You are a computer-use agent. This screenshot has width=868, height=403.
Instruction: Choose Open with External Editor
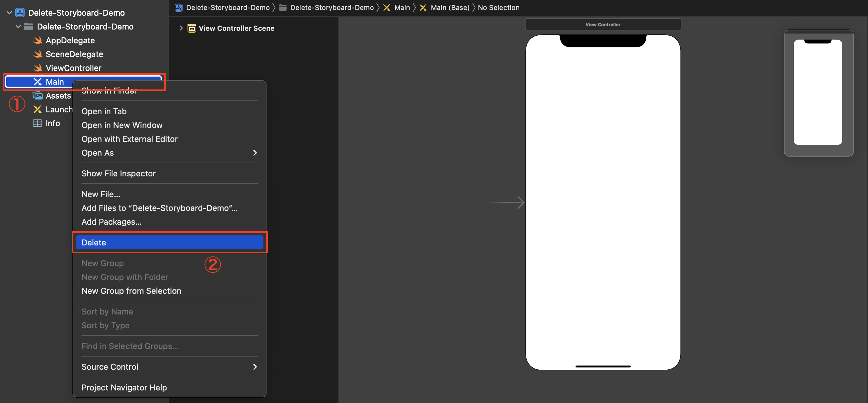tap(169, 139)
